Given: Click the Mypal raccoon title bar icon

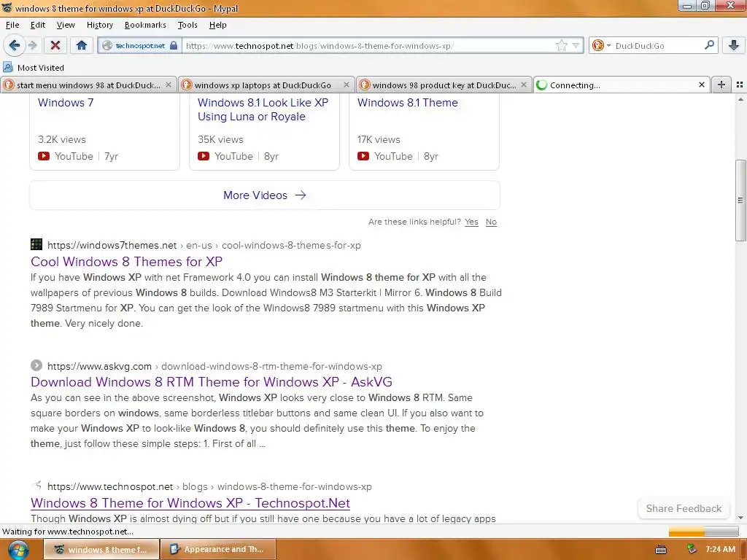Looking at the screenshot, I should 7,7.
